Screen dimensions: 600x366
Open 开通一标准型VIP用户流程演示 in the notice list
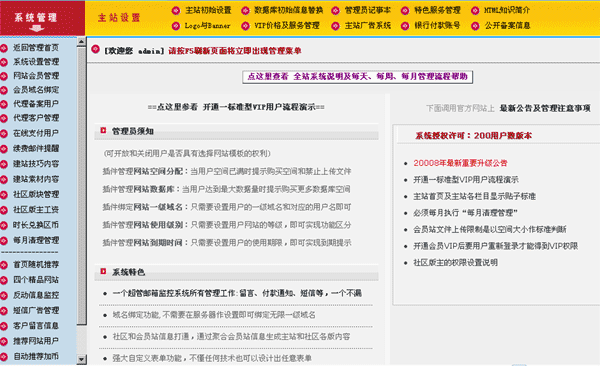(466, 180)
